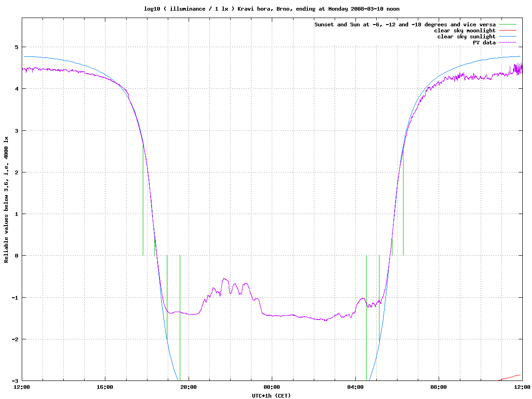Click the purple legend line sample for PV data

(x=508, y=43)
